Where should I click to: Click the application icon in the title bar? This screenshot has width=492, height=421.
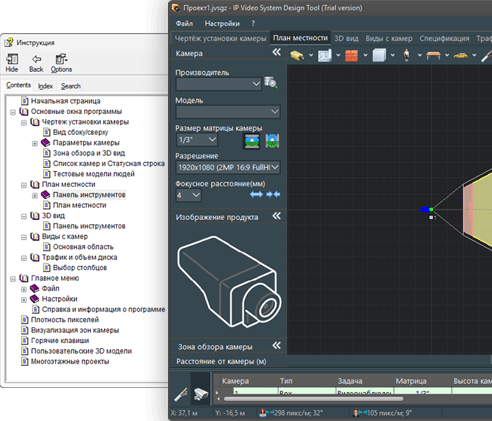pyautogui.click(x=176, y=8)
